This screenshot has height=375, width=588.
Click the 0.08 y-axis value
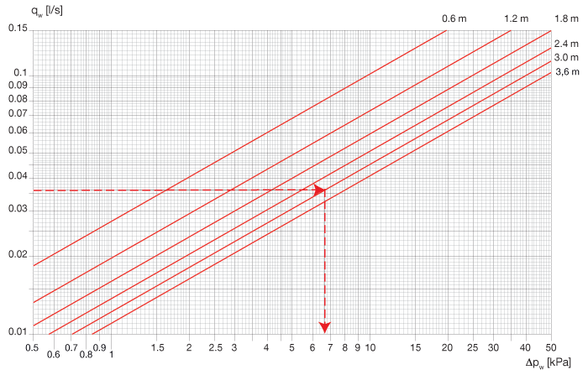(x=18, y=99)
